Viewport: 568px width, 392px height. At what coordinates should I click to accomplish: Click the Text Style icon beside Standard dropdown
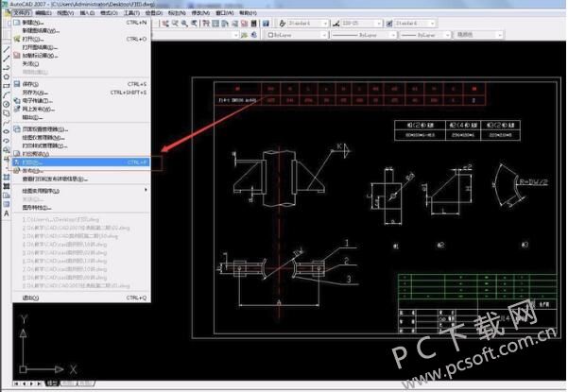283,24
